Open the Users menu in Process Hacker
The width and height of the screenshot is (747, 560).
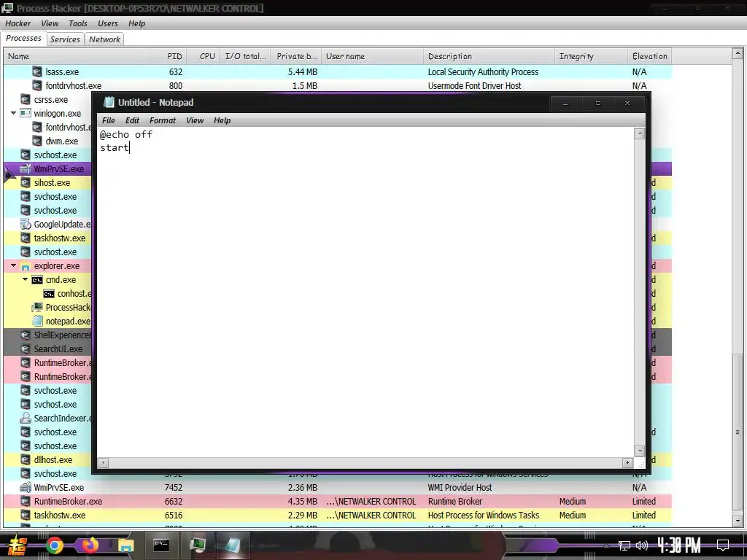108,23
